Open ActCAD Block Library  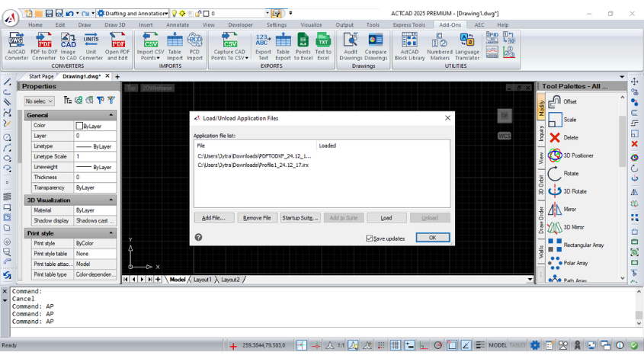409,46
